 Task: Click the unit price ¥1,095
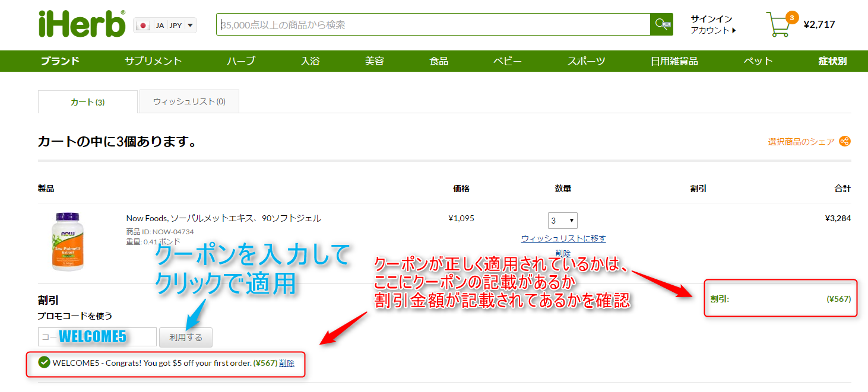pos(461,218)
